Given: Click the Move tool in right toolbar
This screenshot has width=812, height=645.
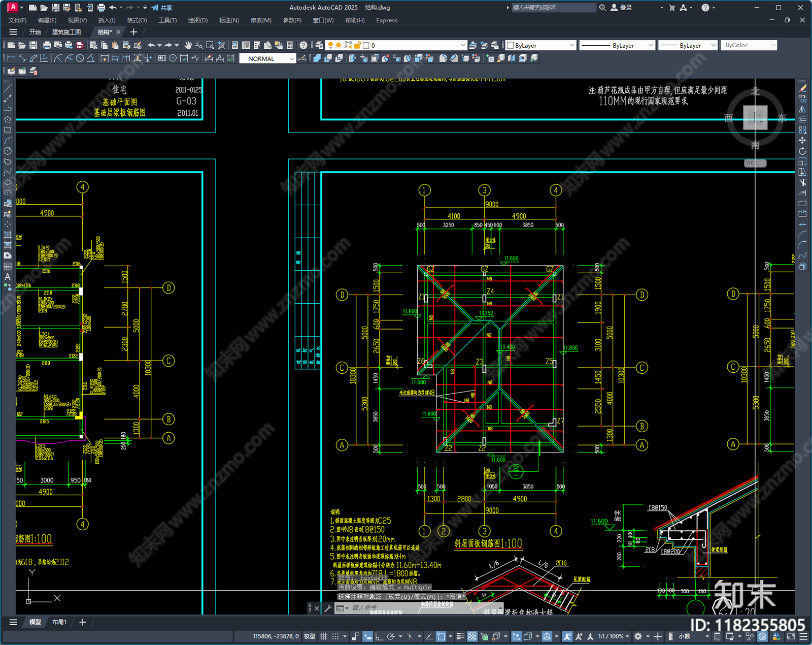Looking at the screenshot, I should click(802, 140).
